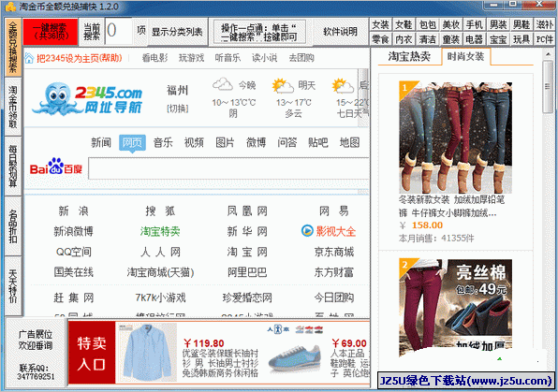
Task: Select the 玩具 category button
Action: coord(521,39)
